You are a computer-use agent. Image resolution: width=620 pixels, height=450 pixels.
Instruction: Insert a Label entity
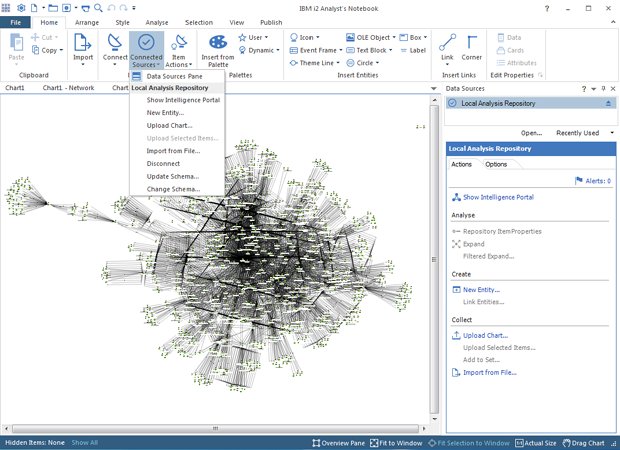coord(413,50)
